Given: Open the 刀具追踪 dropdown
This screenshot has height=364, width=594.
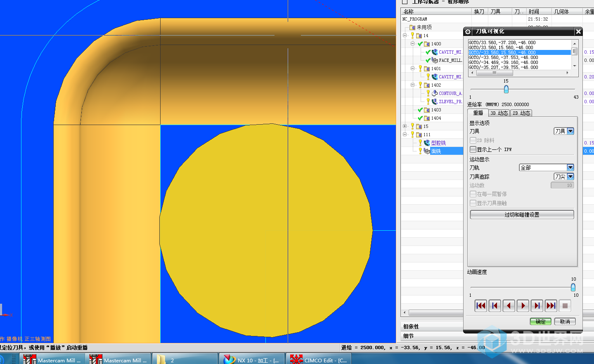Looking at the screenshot, I should 564,177.
